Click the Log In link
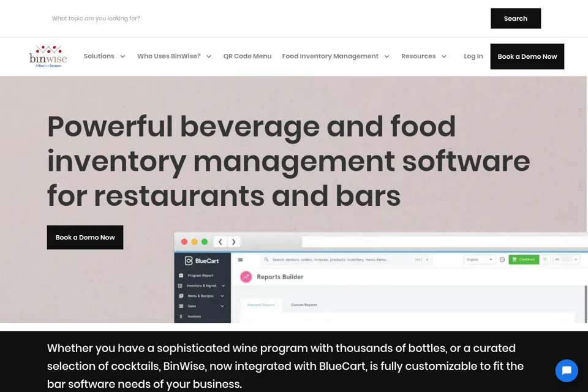Image resolution: width=588 pixels, height=392 pixels. coord(473,56)
